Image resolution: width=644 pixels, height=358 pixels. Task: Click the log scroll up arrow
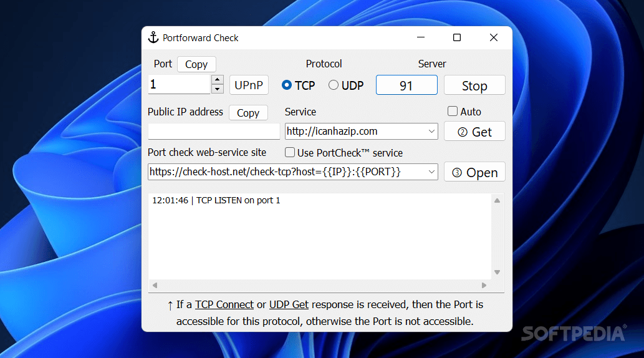(x=497, y=201)
